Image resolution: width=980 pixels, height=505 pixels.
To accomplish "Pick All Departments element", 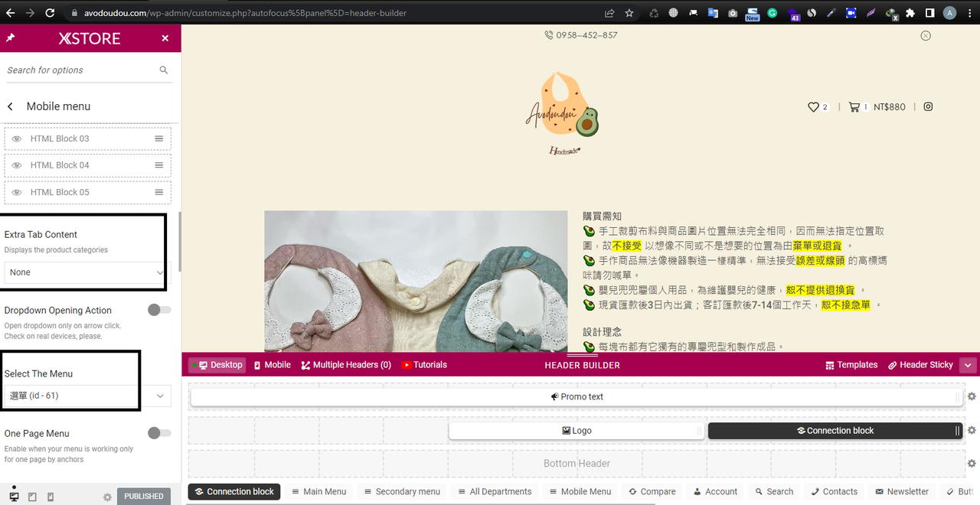I will click(495, 492).
